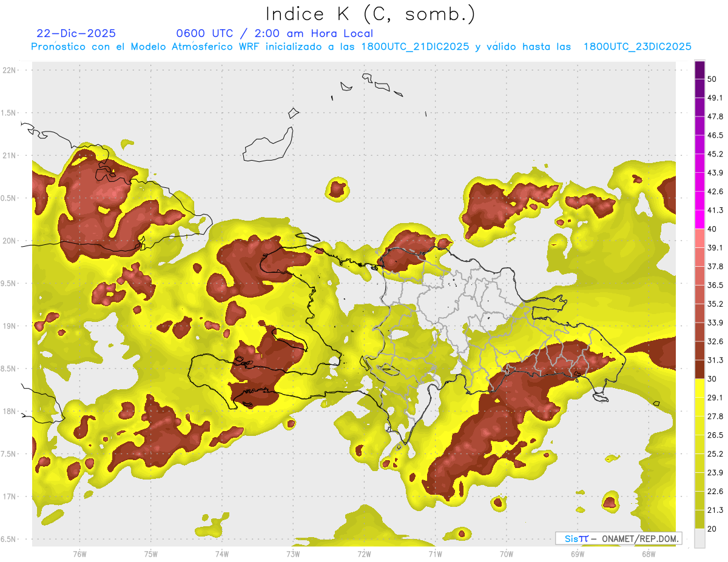Click the latitude label '21N'

click(9, 156)
